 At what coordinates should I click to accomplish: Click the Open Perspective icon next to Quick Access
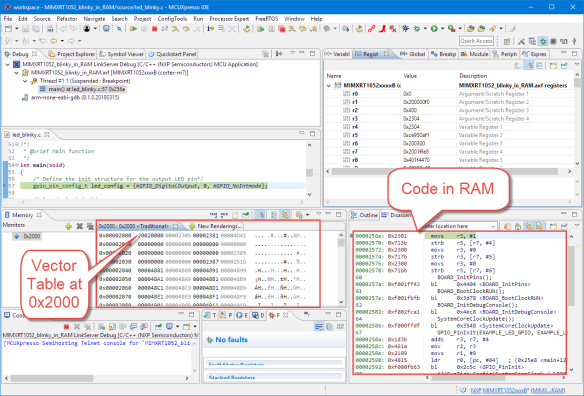pos(507,41)
